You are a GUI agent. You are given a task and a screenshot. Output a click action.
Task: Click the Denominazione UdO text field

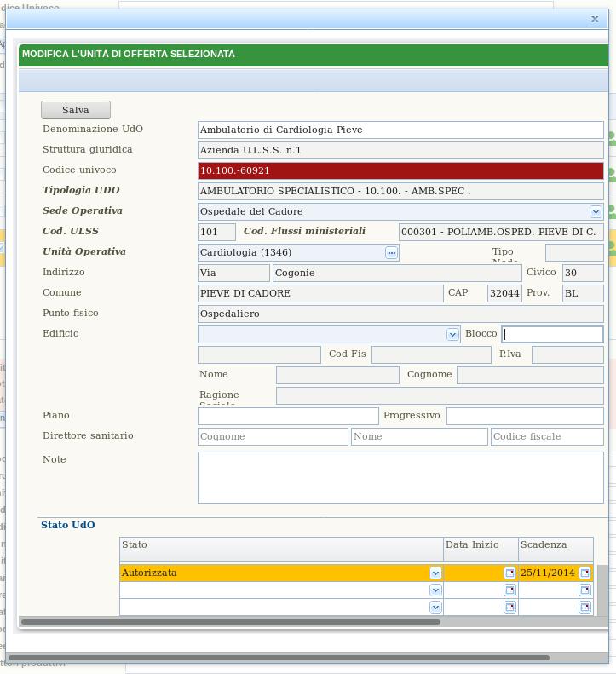[400, 130]
